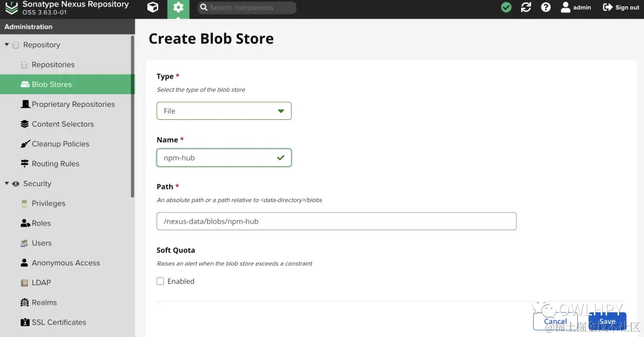Collapse the Repository tree section
The height and width of the screenshot is (337, 644).
coord(7,45)
